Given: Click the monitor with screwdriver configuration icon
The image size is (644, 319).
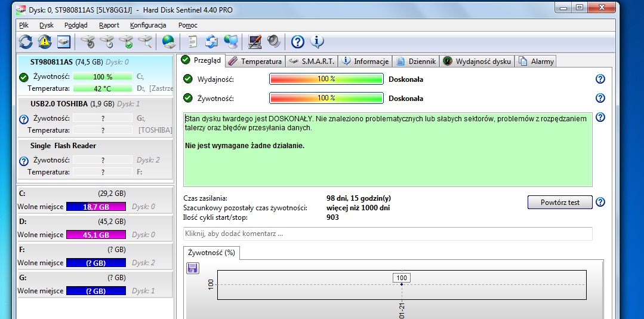Looking at the screenshot, I should click(255, 42).
